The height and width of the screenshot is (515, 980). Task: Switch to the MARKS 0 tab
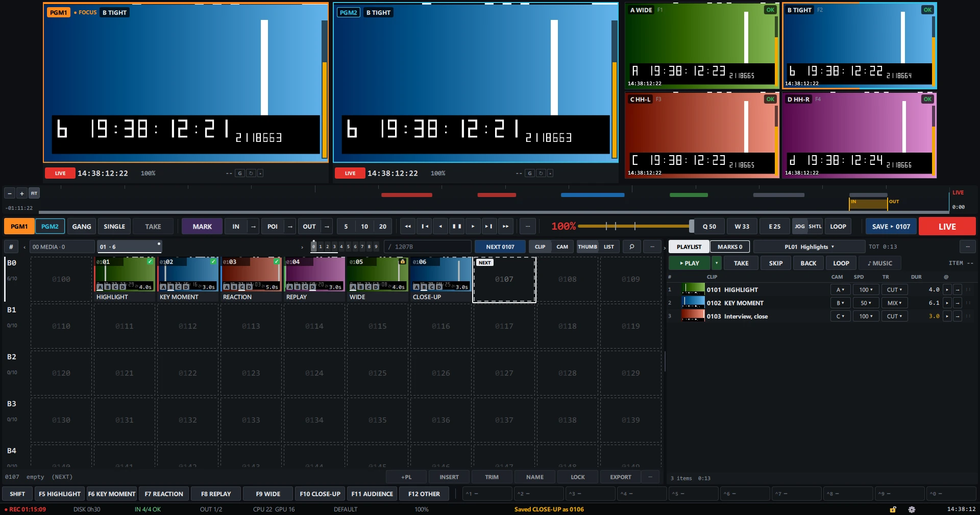(730, 247)
